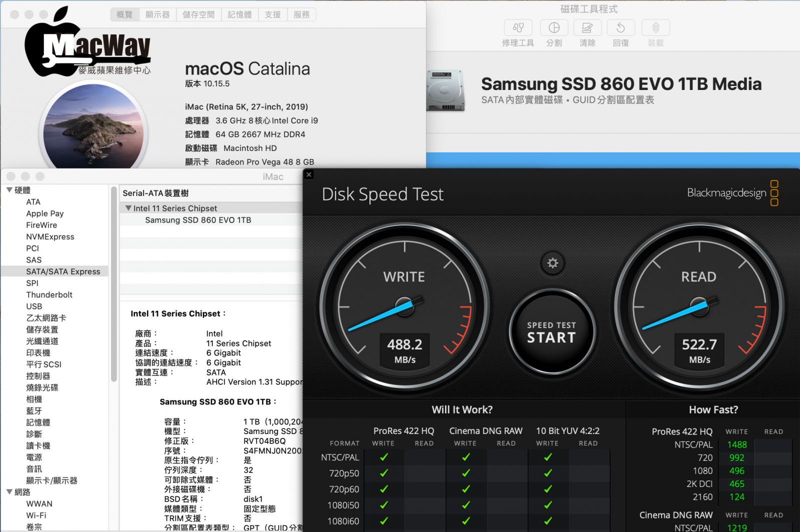Screen dimensions: 800x532
Task: Select 印表機 in sidebar
Action: (x=38, y=353)
